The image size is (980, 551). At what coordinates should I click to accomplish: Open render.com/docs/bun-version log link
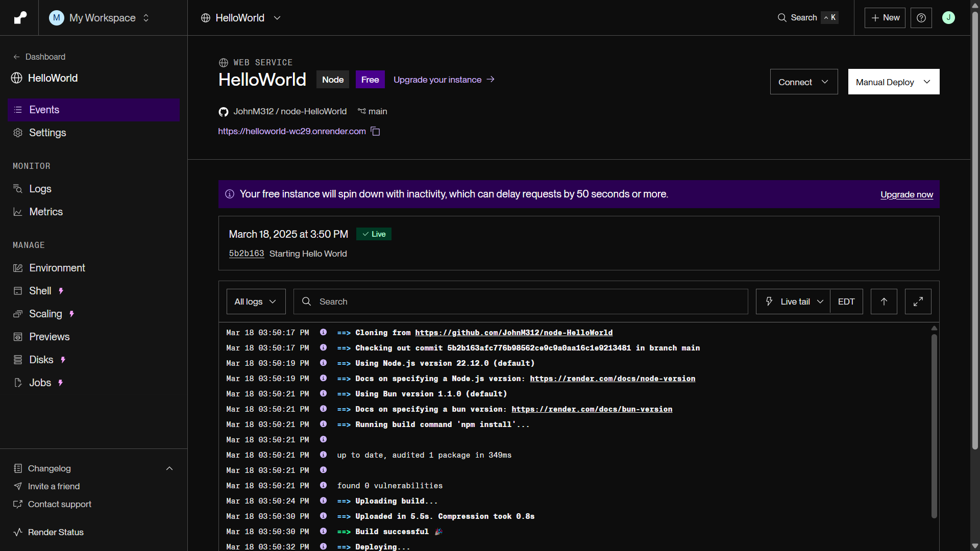click(x=592, y=409)
